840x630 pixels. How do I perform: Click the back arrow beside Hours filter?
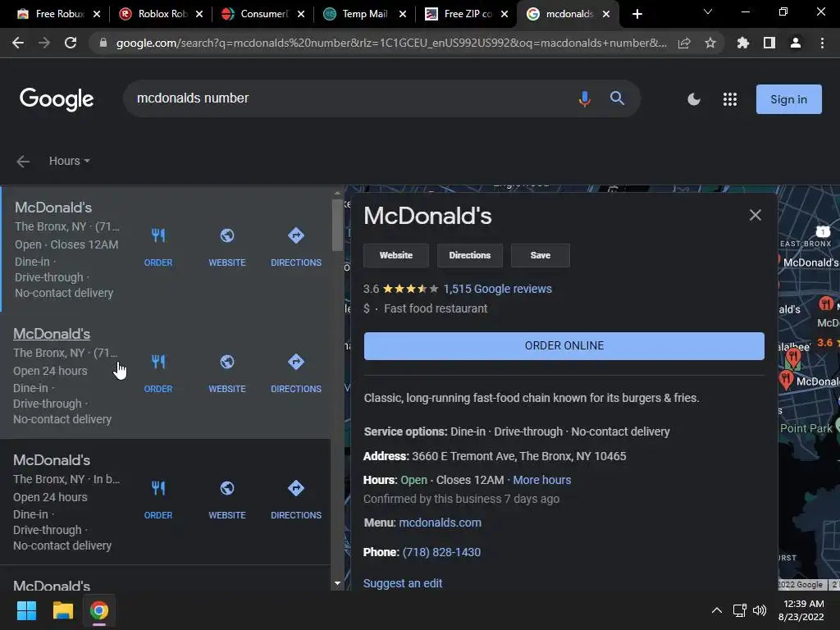[x=23, y=162]
